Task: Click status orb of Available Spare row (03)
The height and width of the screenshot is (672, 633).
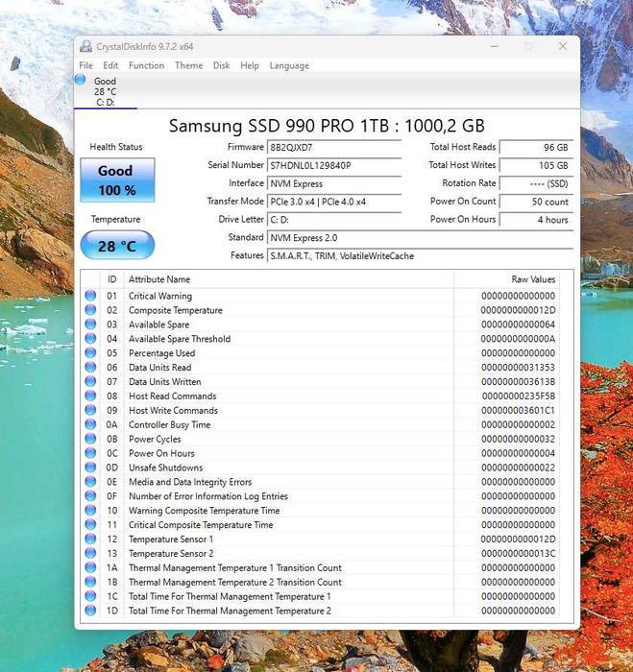Action: point(90,324)
